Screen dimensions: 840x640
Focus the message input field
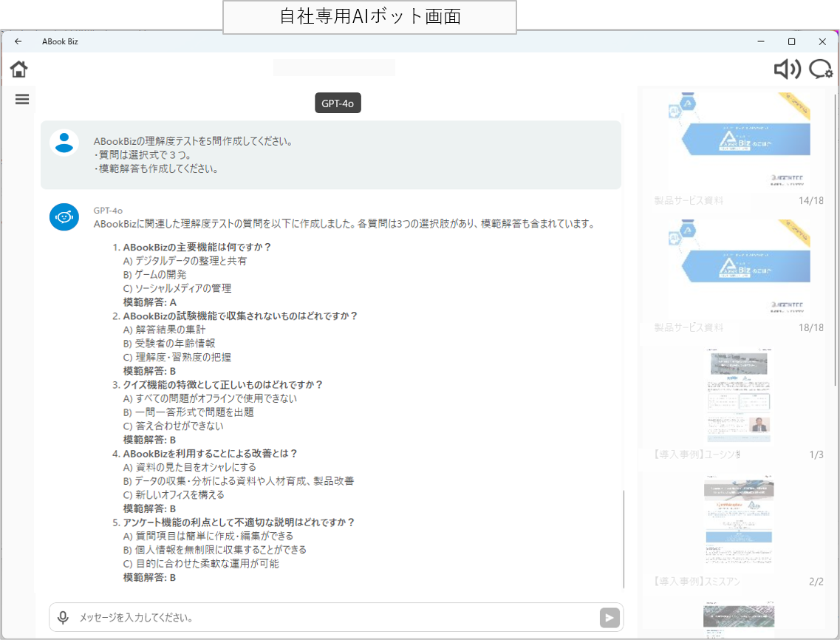pyautogui.click(x=336, y=618)
